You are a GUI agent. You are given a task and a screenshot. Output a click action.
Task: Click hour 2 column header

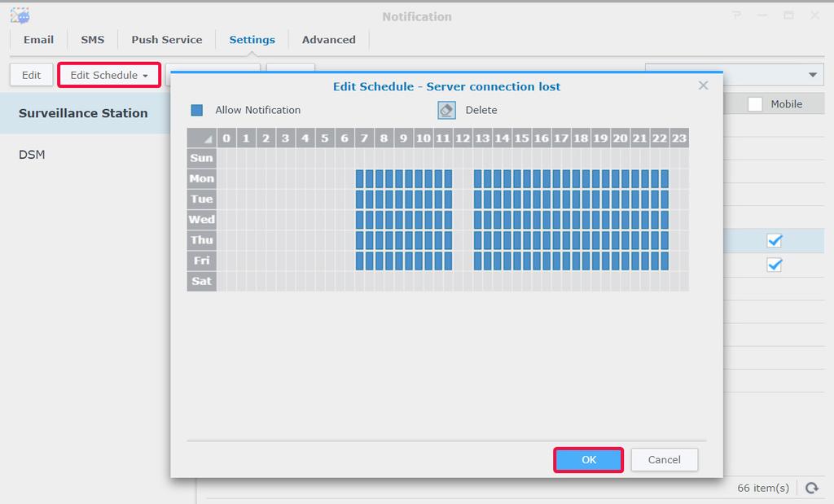click(x=266, y=138)
